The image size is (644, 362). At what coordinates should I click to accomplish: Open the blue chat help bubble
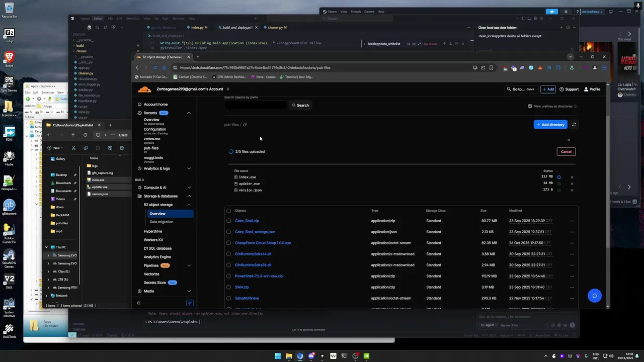tap(595, 296)
